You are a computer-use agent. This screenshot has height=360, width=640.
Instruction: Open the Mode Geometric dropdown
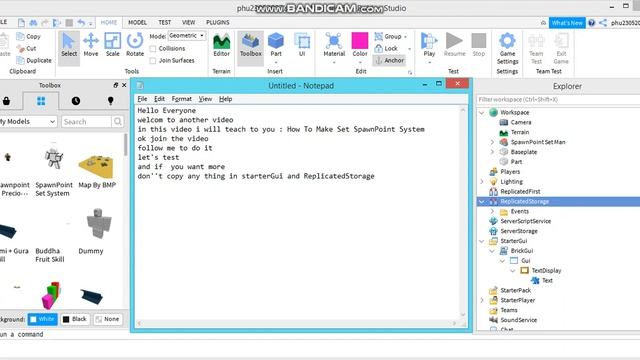tap(187, 36)
